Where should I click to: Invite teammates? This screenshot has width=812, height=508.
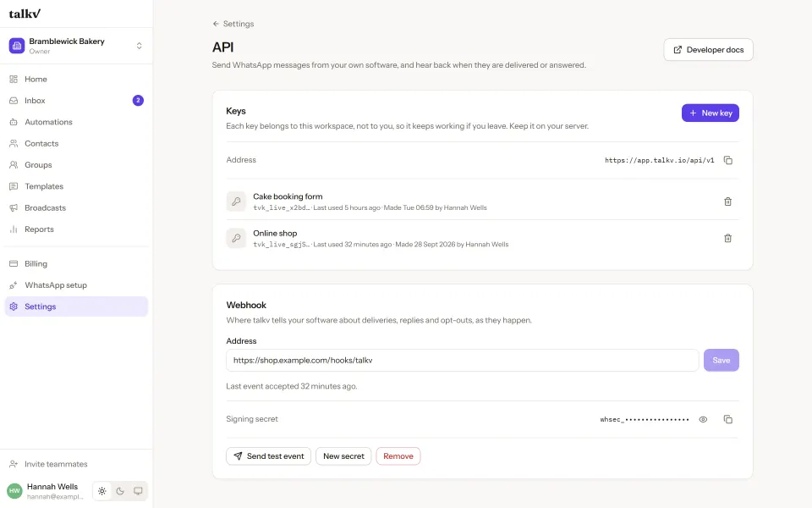76,464
